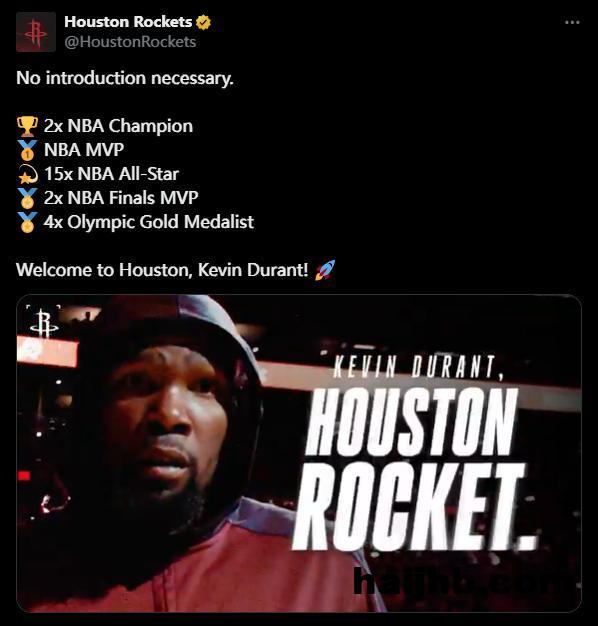Click the large "ROCKET." word in the video
This screenshot has height=626, width=598.
[x=414, y=507]
